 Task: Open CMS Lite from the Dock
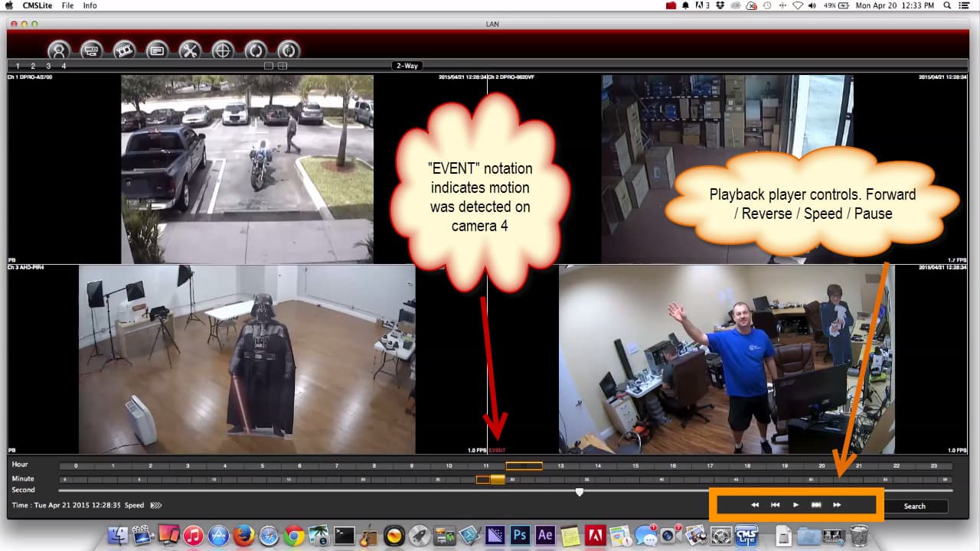pyautogui.click(x=746, y=534)
